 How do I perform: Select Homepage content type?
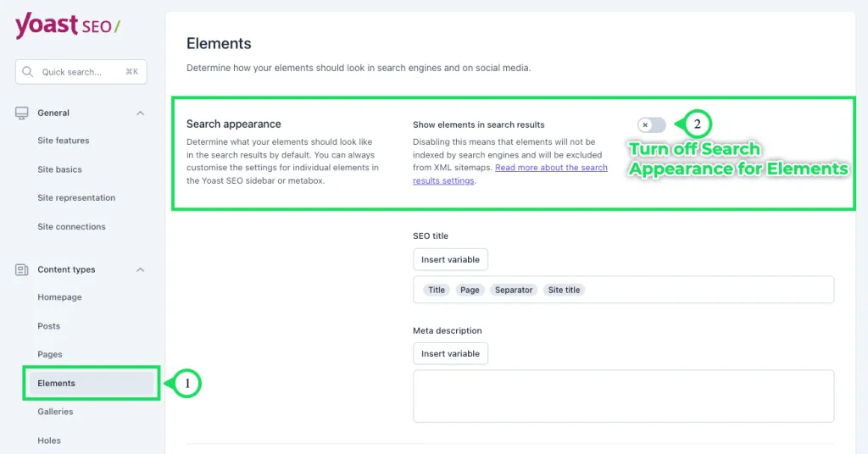coord(60,297)
